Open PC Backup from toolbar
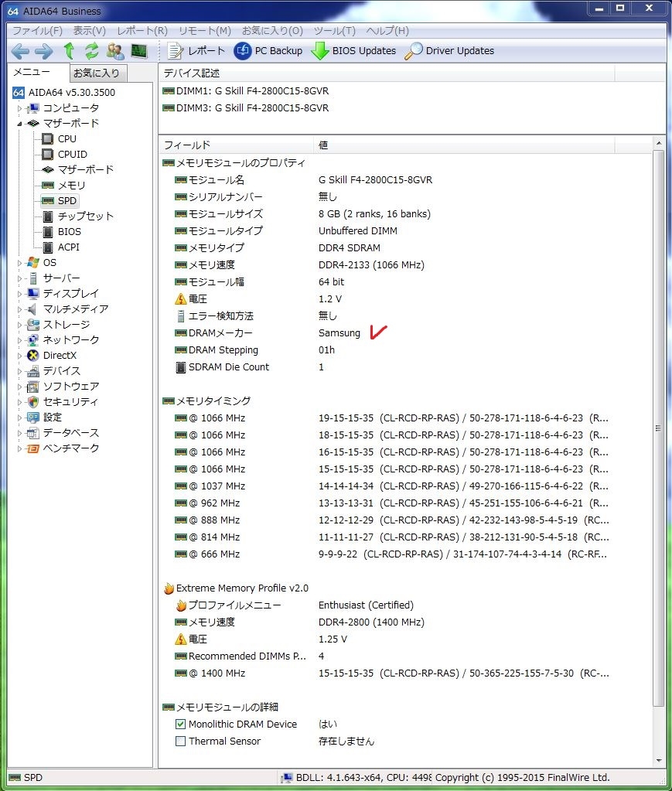The width and height of the screenshot is (672, 791). 268,50
